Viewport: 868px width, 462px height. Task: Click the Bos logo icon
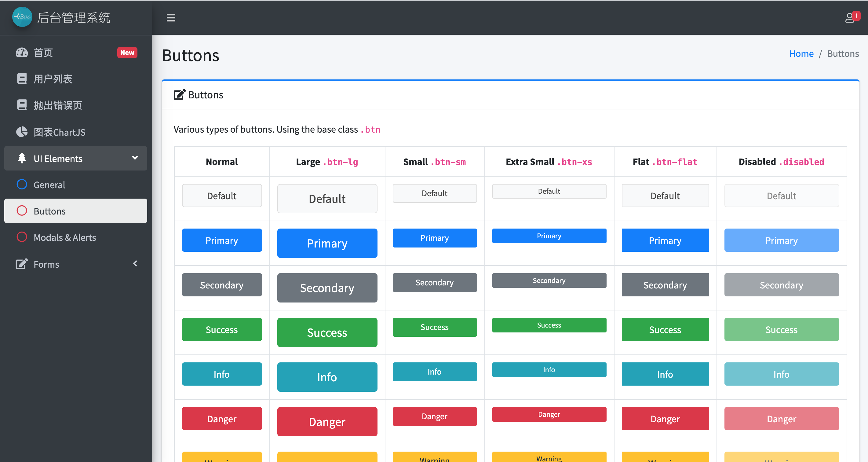point(22,17)
